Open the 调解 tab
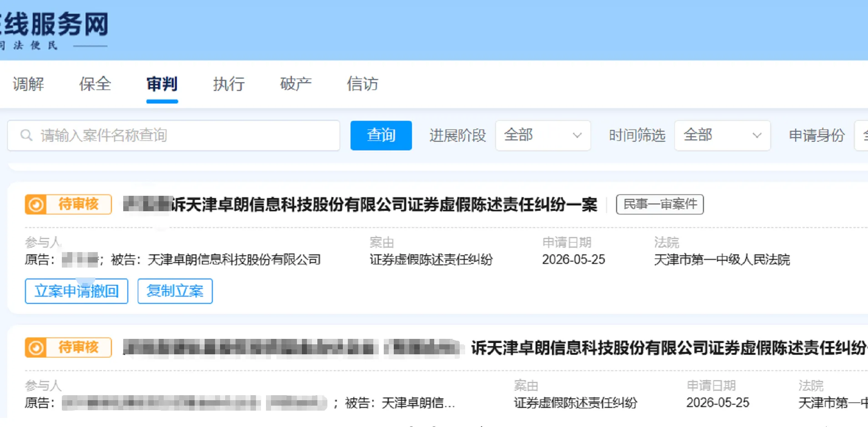Viewport: 868px width, 427px height. pos(28,84)
